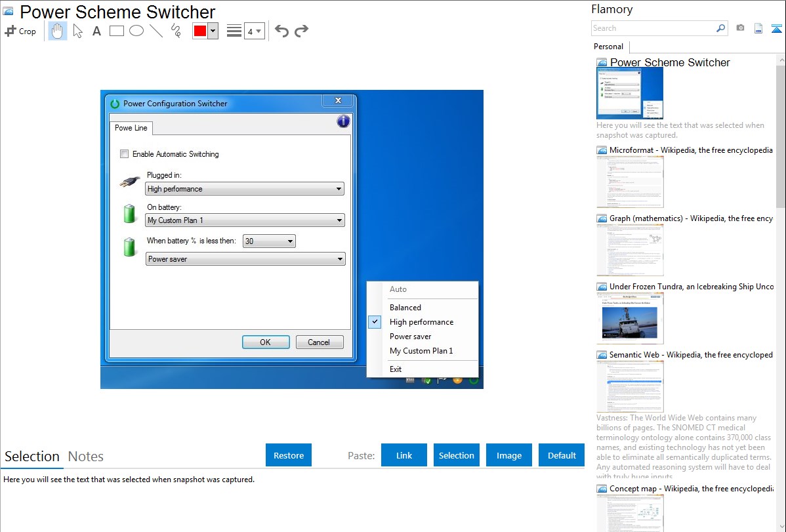Click the search magnifier icon
Viewport: 786px width, 532px height.
coord(720,28)
